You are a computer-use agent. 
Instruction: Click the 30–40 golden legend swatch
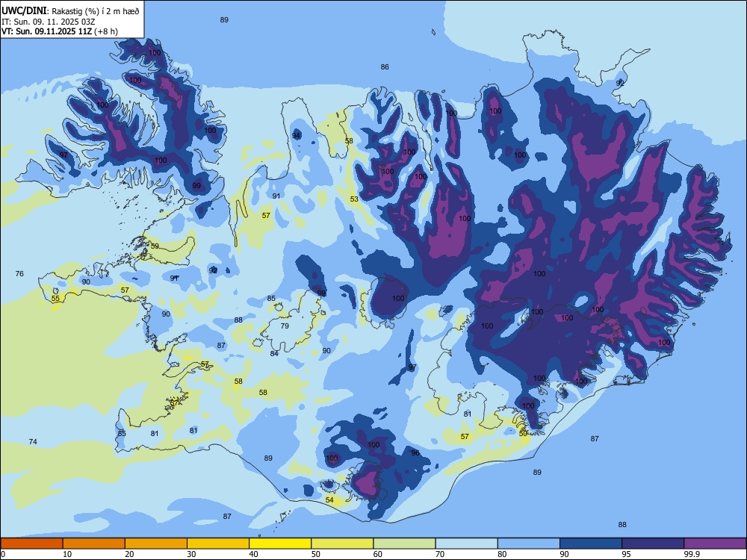pyautogui.click(x=218, y=544)
